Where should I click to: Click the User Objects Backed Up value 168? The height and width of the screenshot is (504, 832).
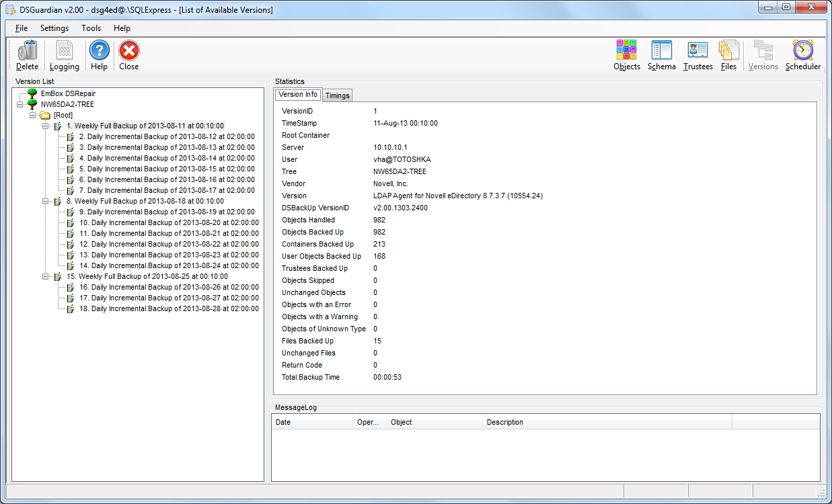(x=379, y=256)
